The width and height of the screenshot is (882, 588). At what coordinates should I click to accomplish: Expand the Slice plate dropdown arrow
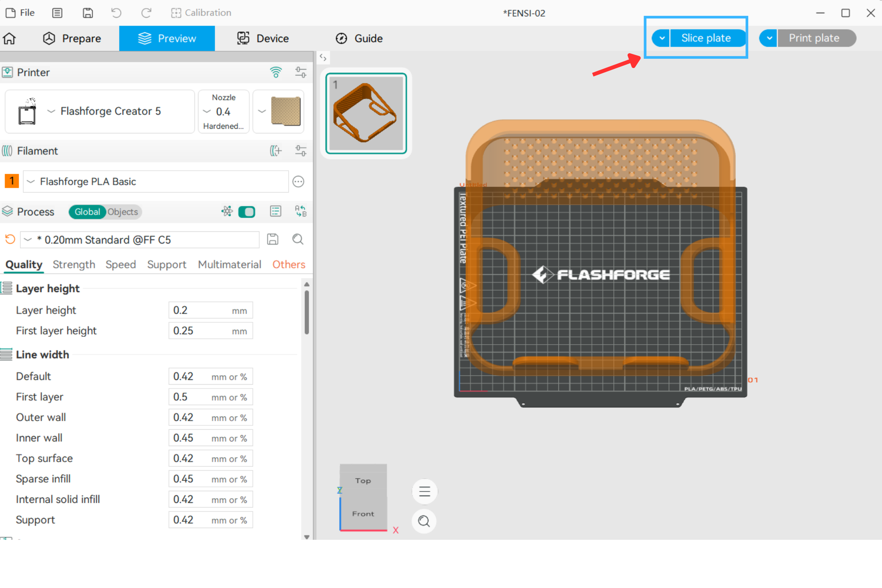coord(661,38)
